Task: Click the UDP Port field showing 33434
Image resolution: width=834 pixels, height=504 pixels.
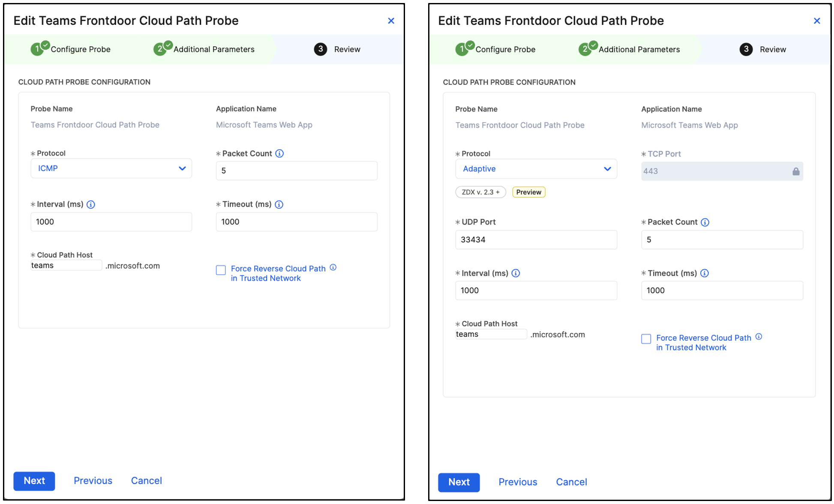Action: click(536, 240)
